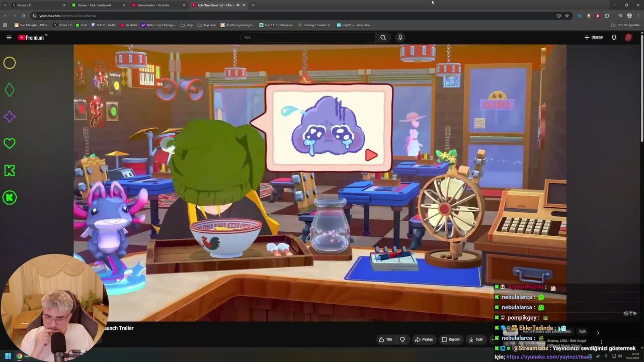
Task: Click the purple four-point star overlay icon
Action: point(10,117)
